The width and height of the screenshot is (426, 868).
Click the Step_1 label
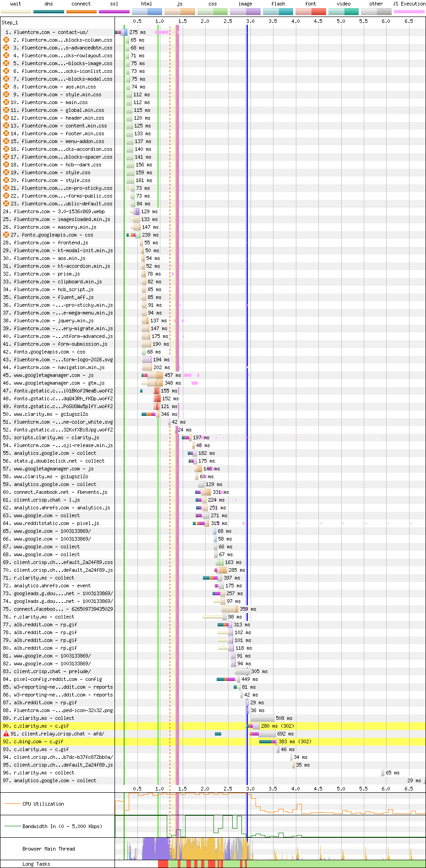point(10,22)
